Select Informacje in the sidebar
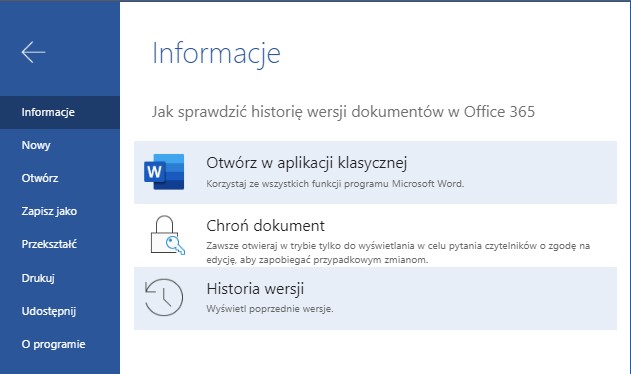 pyautogui.click(x=60, y=112)
